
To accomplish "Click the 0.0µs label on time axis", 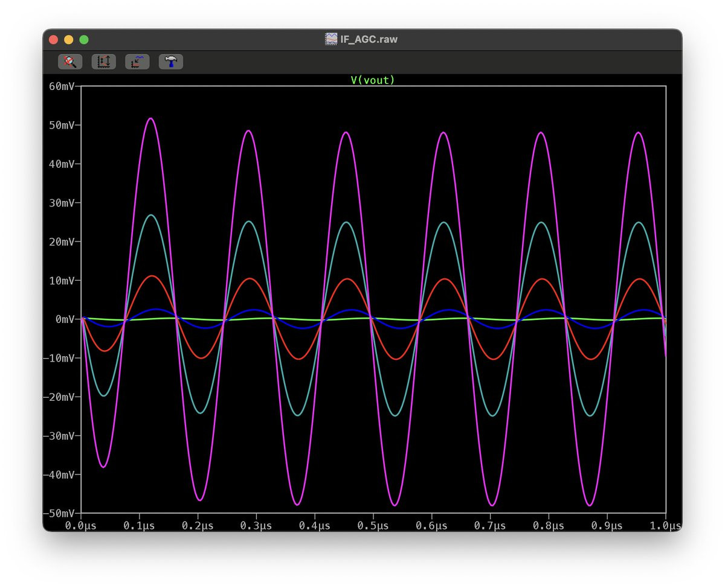I will (x=82, y=526).
